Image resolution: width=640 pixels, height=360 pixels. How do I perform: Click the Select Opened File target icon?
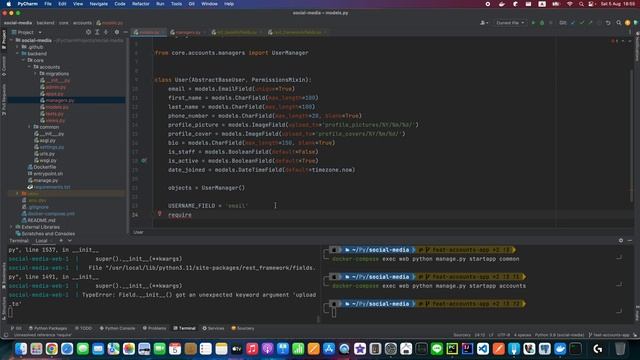88,32
